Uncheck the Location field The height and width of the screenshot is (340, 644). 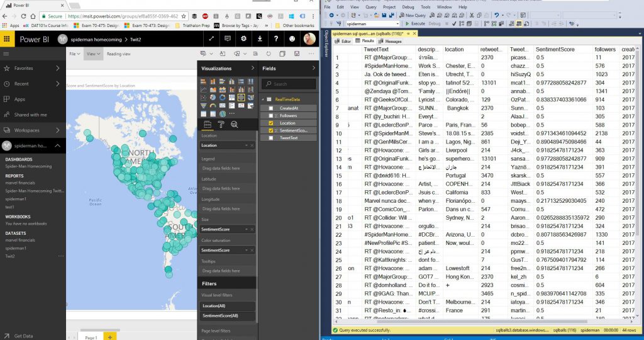point(270,123)
